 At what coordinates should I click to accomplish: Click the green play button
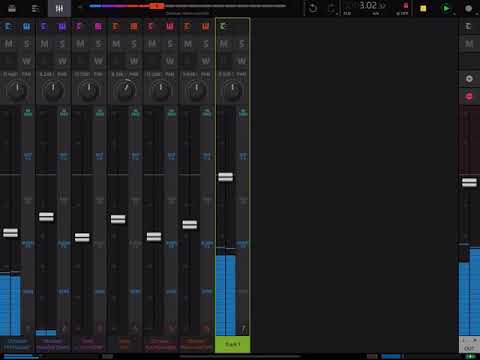click(x=446, y=8)
